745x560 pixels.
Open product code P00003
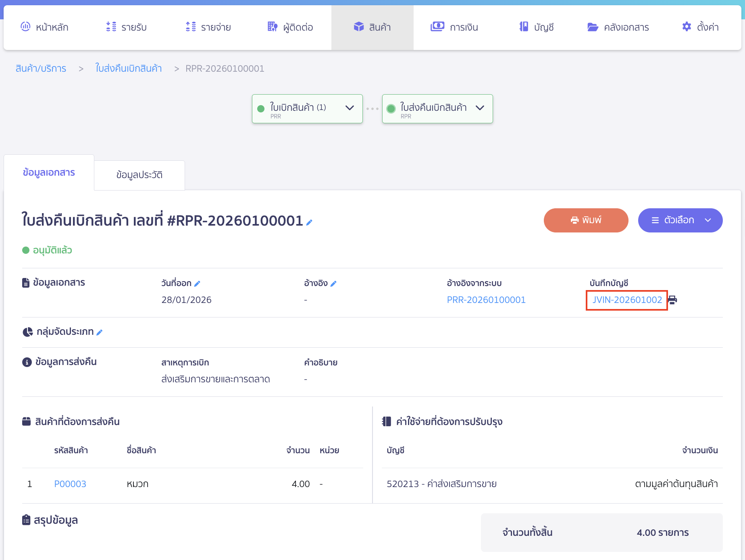coord(70,484)
